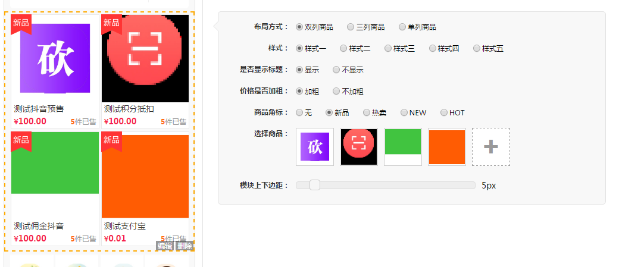The width and height of the screenshot is (644, 267).
Task: Click the 选择商品 setting label
Action: coord(271,133)
